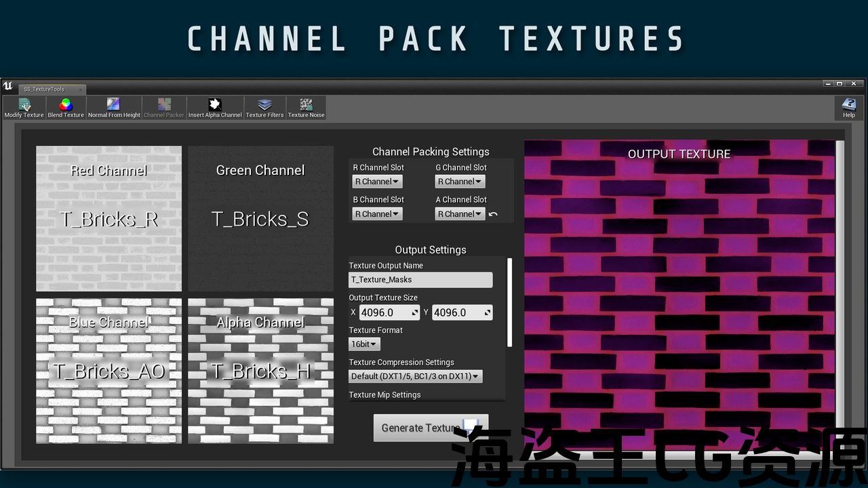Click the Output Settings vertical scrollbar
This screenshot has width=868, height=488.
click(x=509, y=302)
